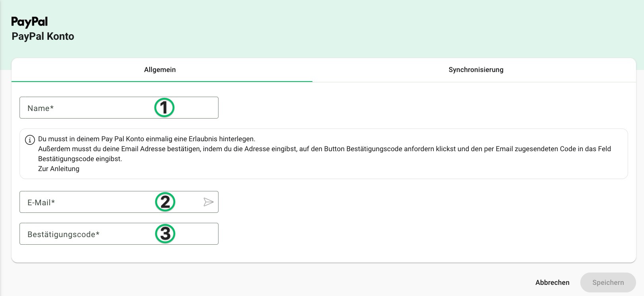Click the send confirmation code arrow icon
Image resolution: width=644 pixels, height=296 pixels.
pos(209,202)
